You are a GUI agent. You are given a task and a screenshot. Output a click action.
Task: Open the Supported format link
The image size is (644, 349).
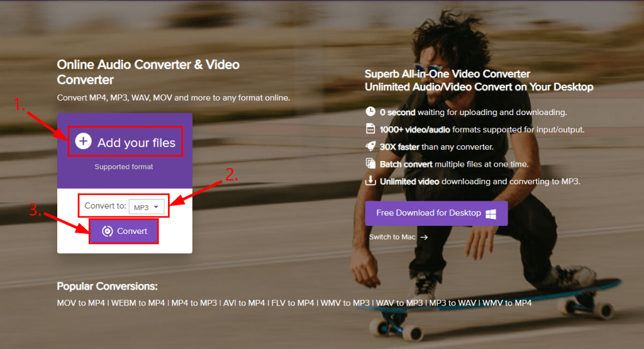pyautogui.click(x=124, y=167)
